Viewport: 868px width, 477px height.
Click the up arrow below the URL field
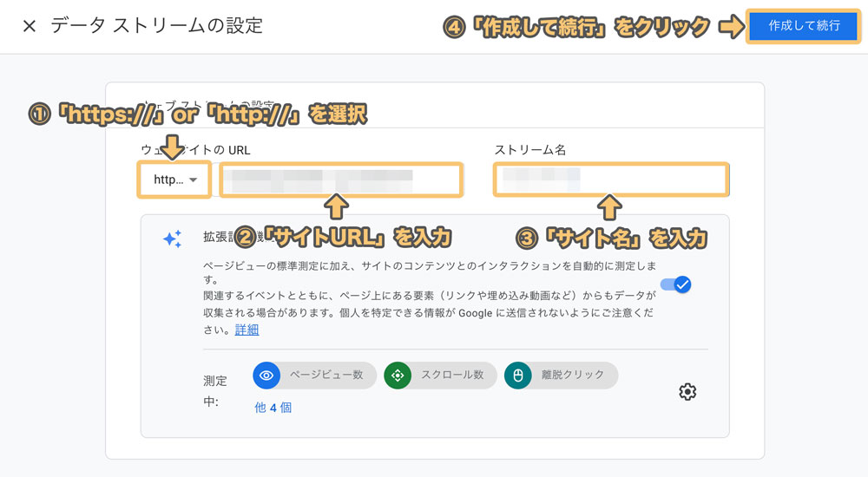[337, 208]
